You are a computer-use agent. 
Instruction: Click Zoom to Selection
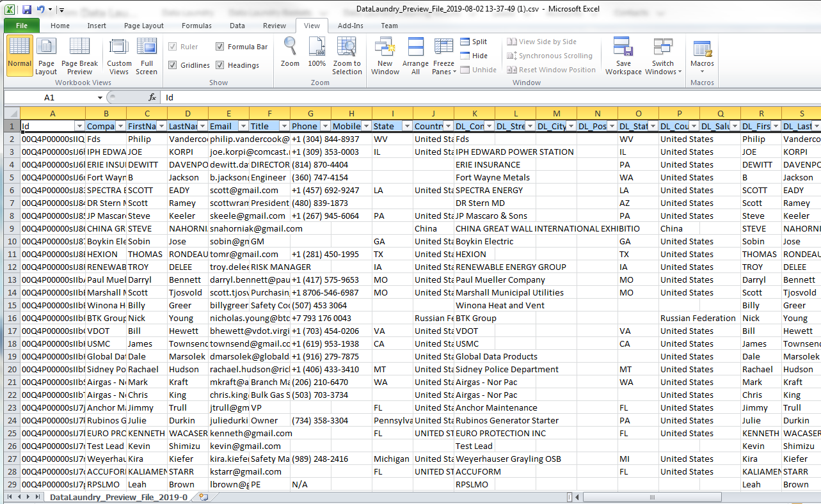pos(347,56)
